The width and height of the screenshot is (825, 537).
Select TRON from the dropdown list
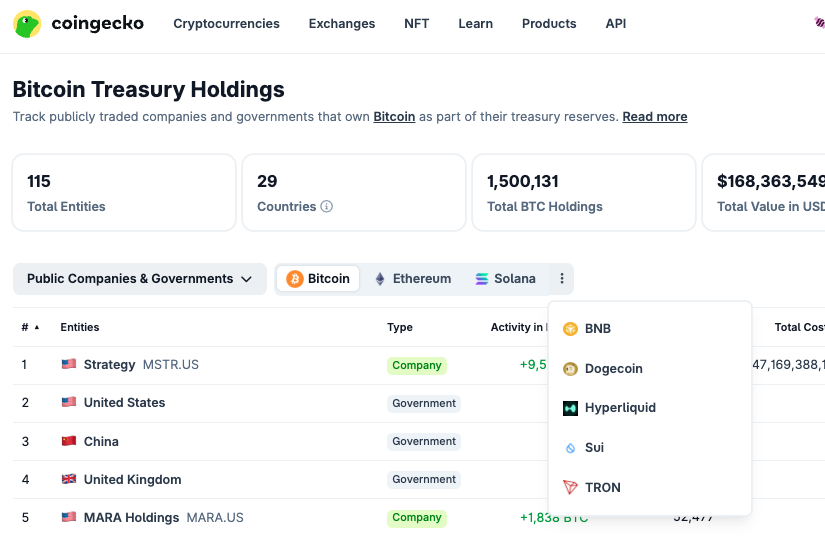pyautogui.click(x=650, y=488)
